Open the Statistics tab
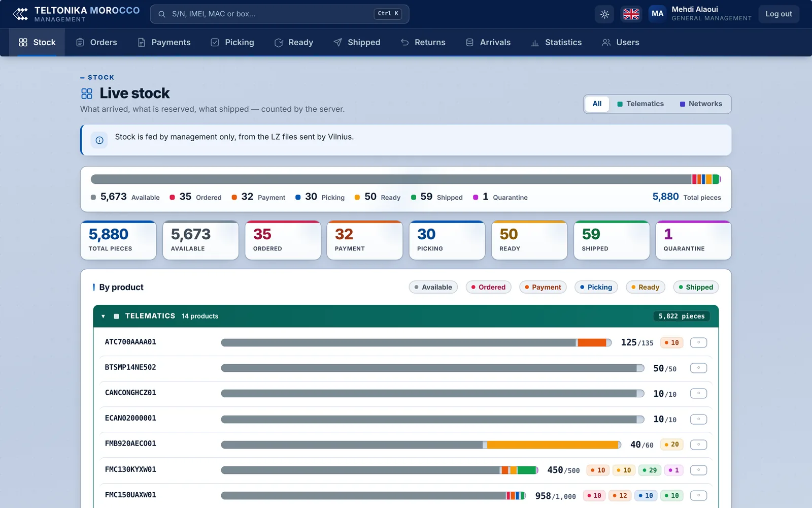This screenshot has height=508, width=812. pyautogui.click(x=556, y=43)
